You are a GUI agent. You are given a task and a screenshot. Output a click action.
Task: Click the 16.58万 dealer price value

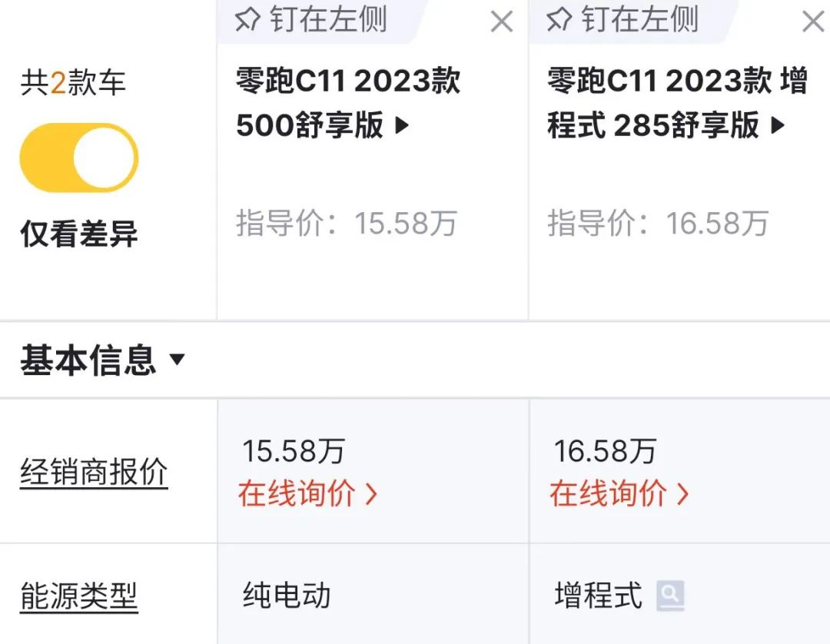point(605,452)
